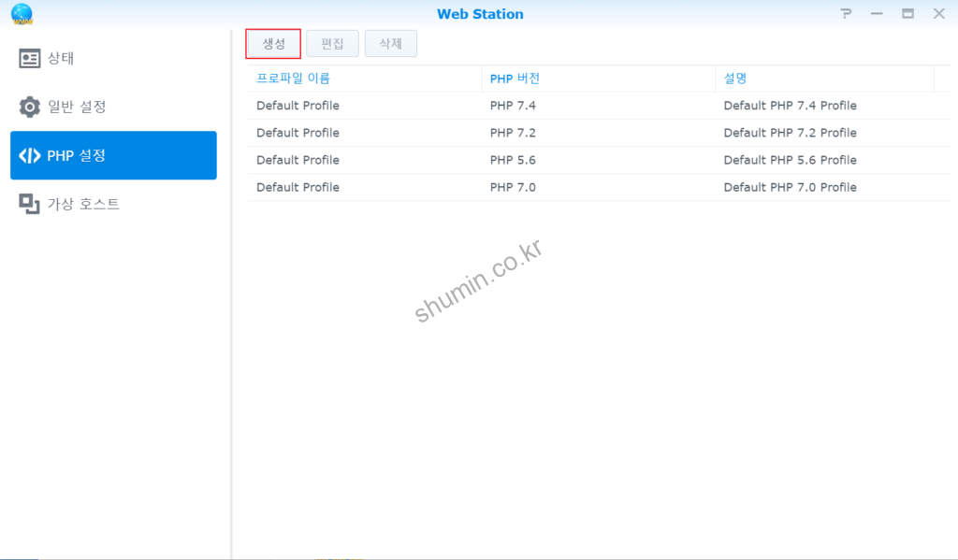Select the PHP 7.2 Default Profile row
Viewport: 958px width, 560px height.
pyautogui.click(x=599, y=133)
